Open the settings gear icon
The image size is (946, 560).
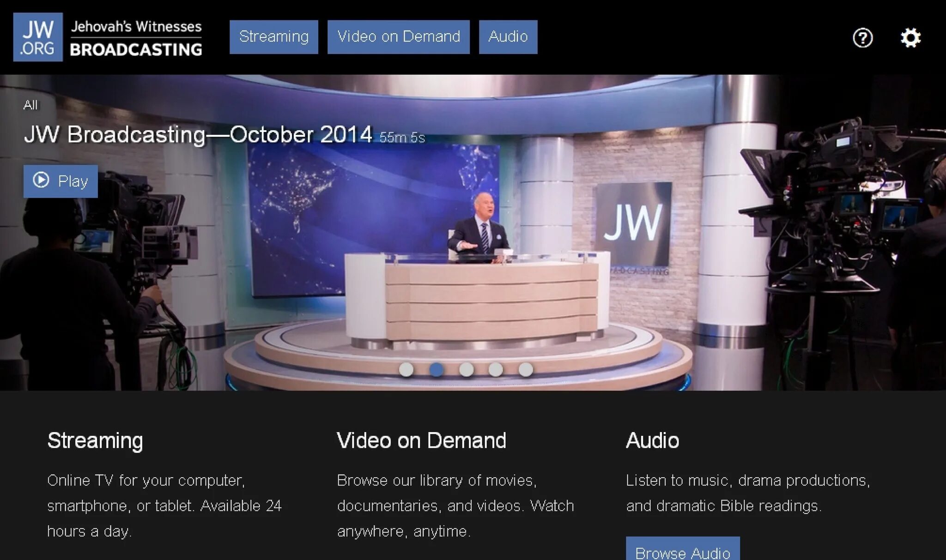910,38
